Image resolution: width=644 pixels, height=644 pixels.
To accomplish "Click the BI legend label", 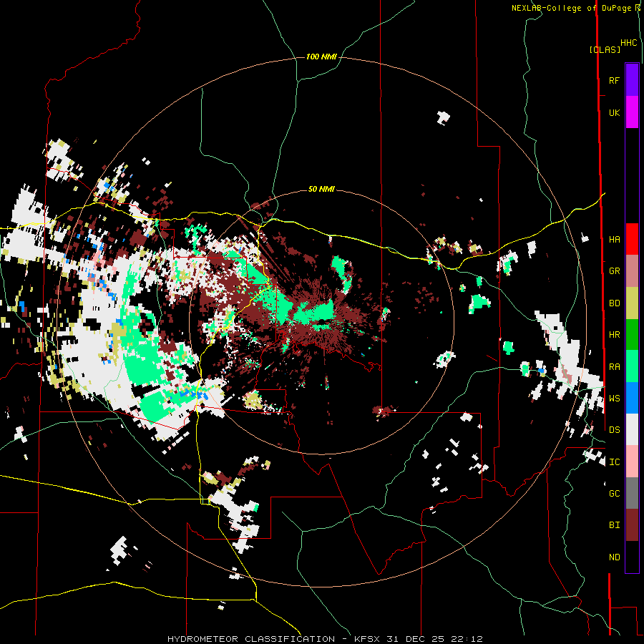I will tap(614, 525).
